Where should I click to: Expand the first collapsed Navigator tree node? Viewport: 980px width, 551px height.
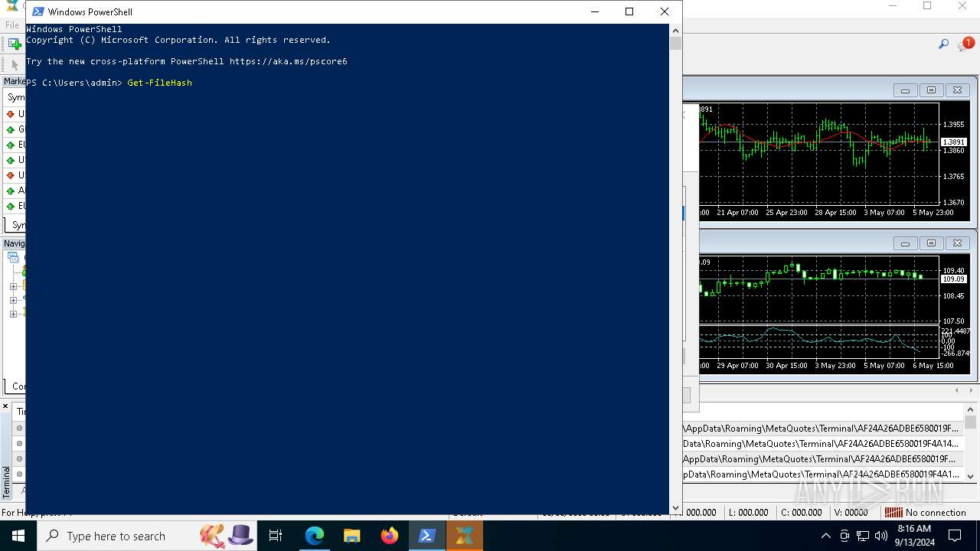pyautogui.click(x=13, y=287)
